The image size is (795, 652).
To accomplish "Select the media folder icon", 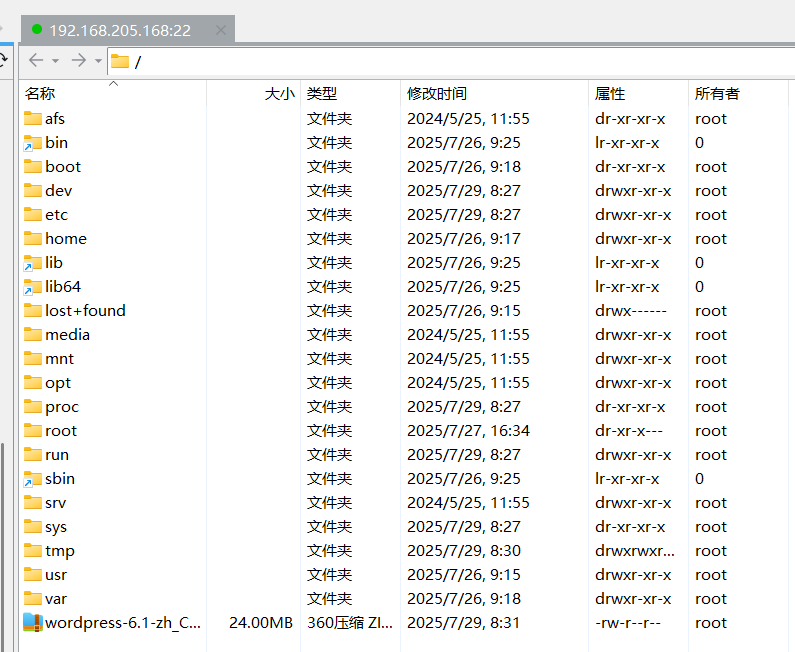I will (x=33, y=334).
